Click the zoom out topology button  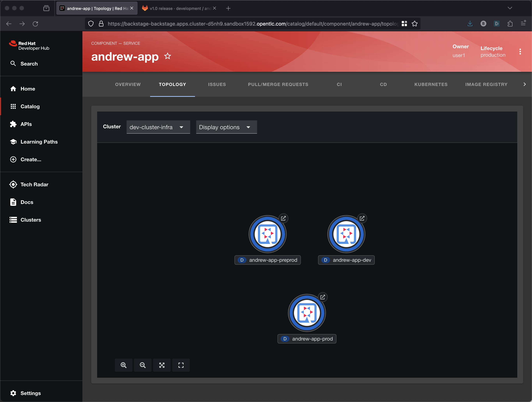[143, 365]
